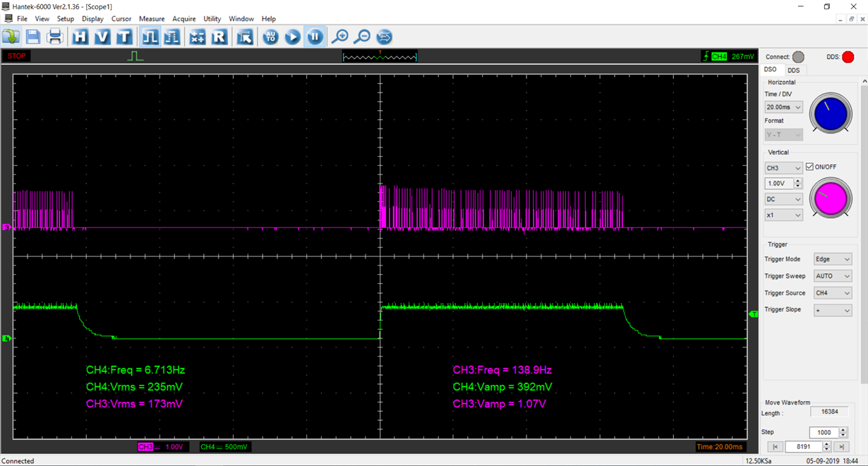868x466 pixels.
Task: Expand the Trigger Mode Edge dropdown
Action: click(833, 259)
